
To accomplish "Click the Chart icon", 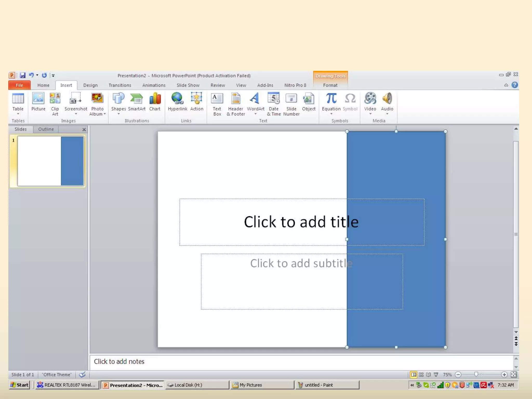I will [155, 102].
